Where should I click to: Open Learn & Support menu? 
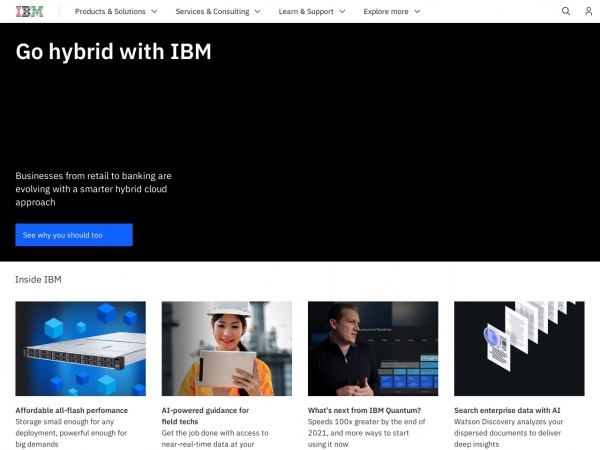312,11
